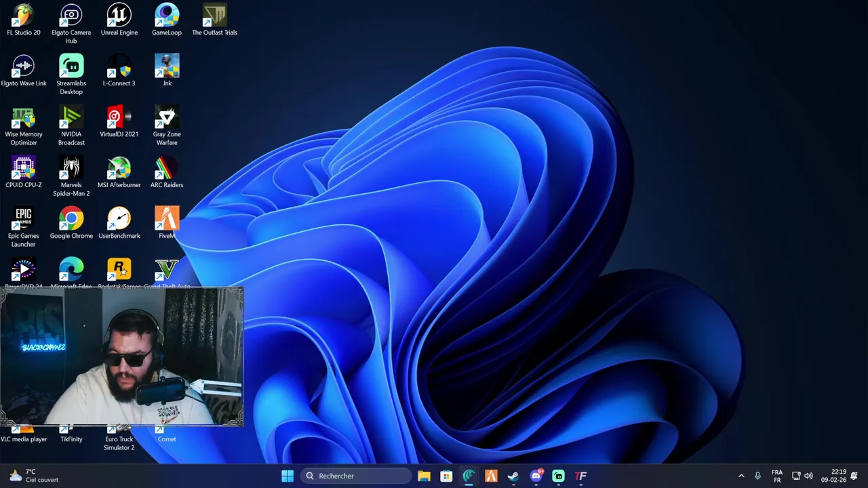Open Streamlabs from the taskbar

click(558, 476)
